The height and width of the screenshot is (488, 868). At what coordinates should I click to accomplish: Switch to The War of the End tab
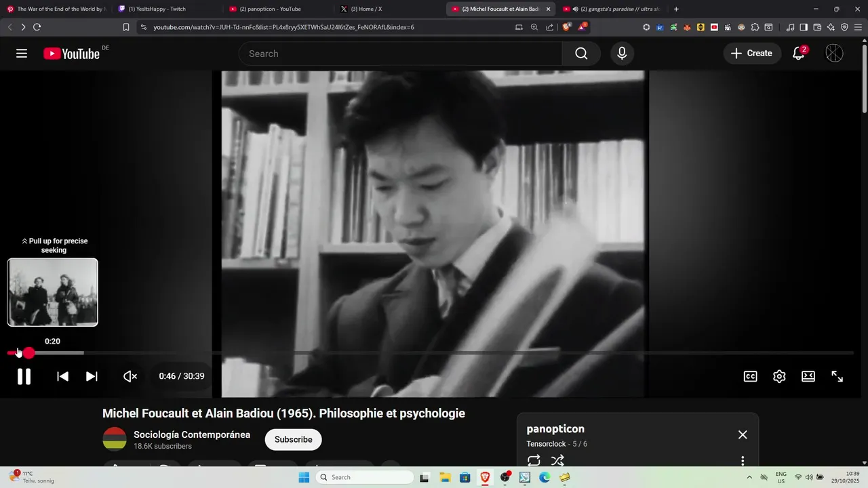[56, 9]
